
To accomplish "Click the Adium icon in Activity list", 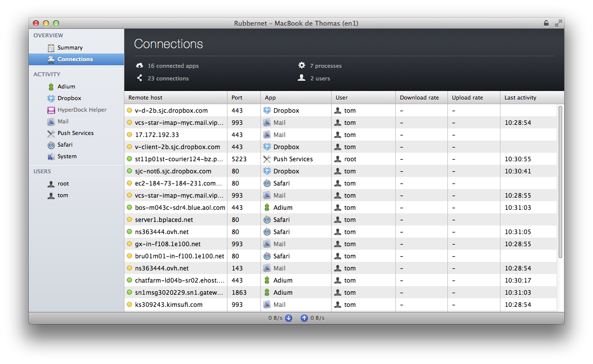I will pos(51,86).
